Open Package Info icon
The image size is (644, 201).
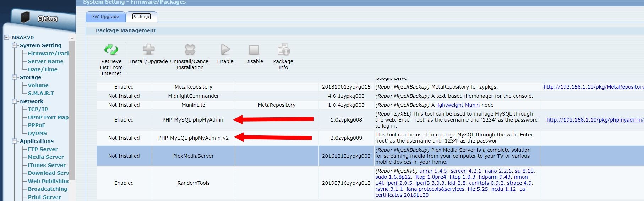pyautogui.click(x=283, y=49)
